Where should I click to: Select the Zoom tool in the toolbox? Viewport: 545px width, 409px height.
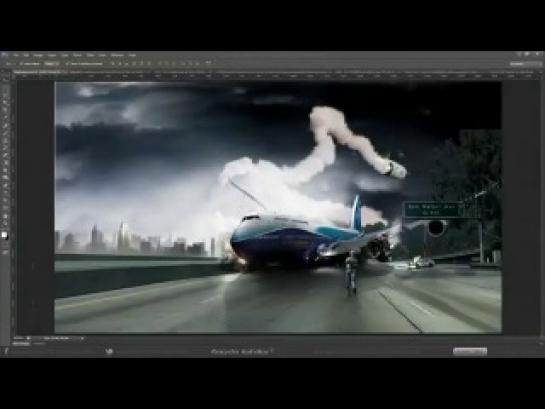(6, 223)
